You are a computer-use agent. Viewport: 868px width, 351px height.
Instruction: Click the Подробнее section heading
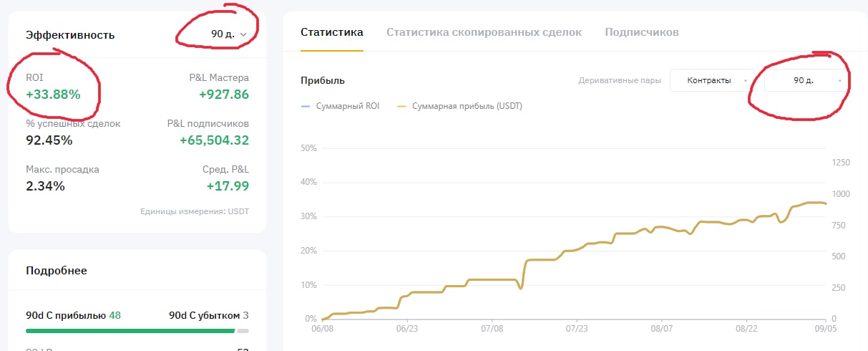pyautogui.click(x=56, y=271)
